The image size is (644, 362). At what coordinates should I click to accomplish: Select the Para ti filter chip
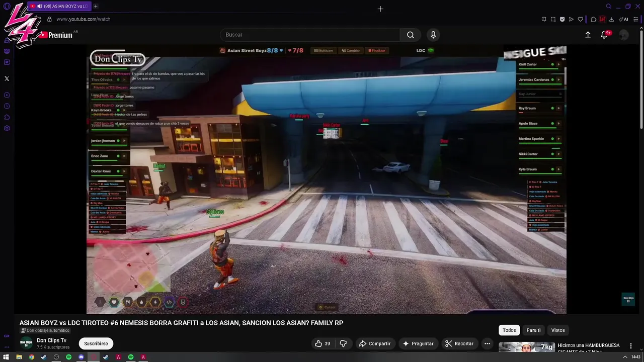pyautogui.click(x=533, y=330)
